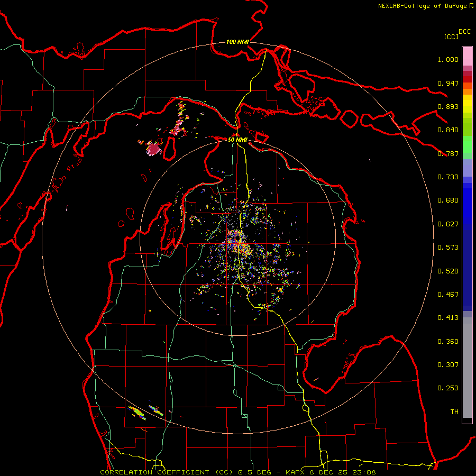Select the 0.627 legend value
Image resolution: width=476 pixels, height=476 pixels.
click(x=448, y=224)
